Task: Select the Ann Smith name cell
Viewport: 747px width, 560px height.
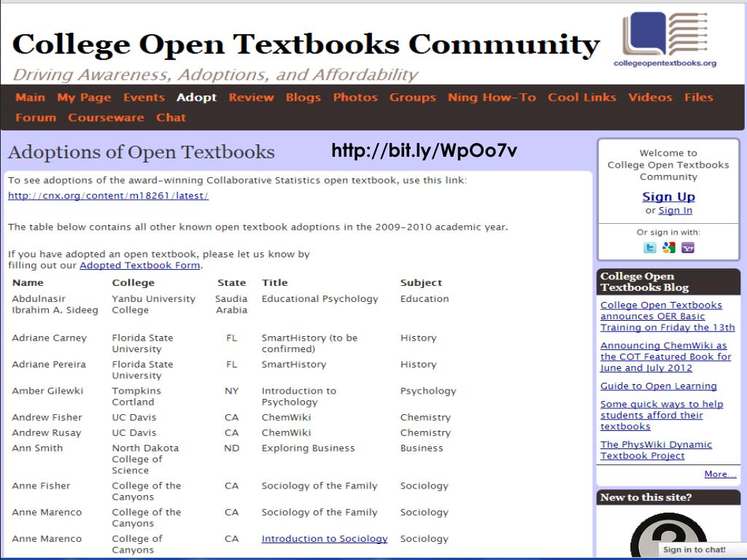Action: pyautogui.click(x=37, y=448)
